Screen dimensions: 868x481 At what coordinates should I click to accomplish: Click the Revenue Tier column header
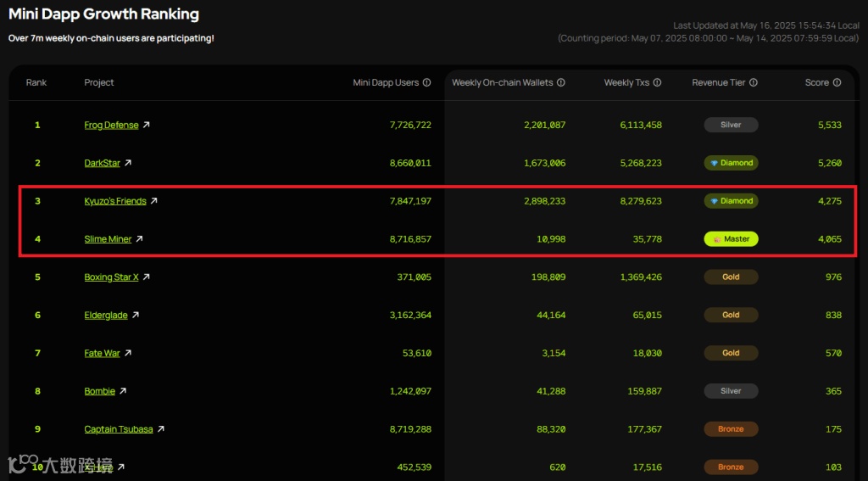coord(719,82)
